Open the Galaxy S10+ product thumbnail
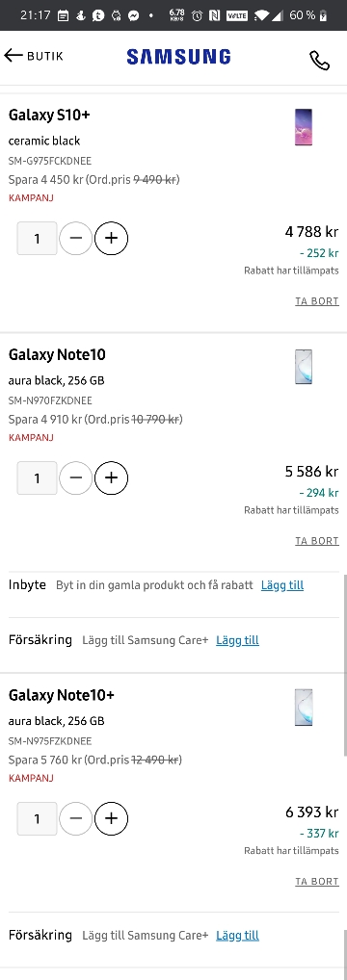347x980 pixels. click(304, 127)
